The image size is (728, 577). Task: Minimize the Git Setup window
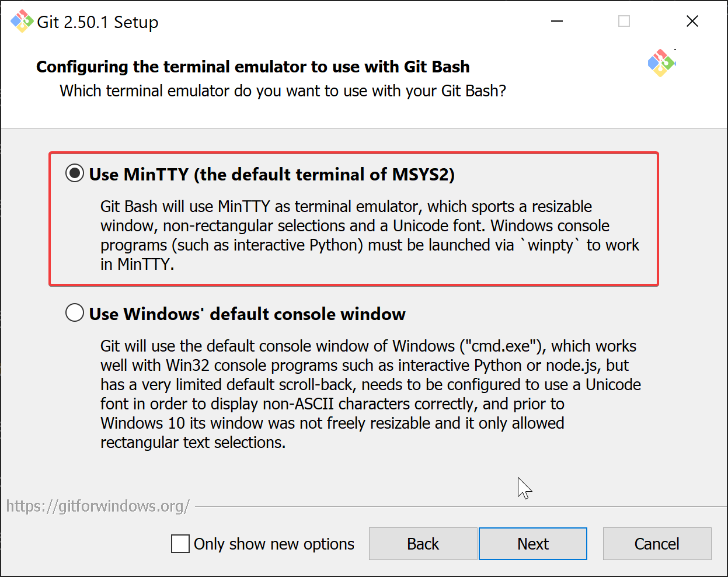pyautogui.click(x=557, y=22)
